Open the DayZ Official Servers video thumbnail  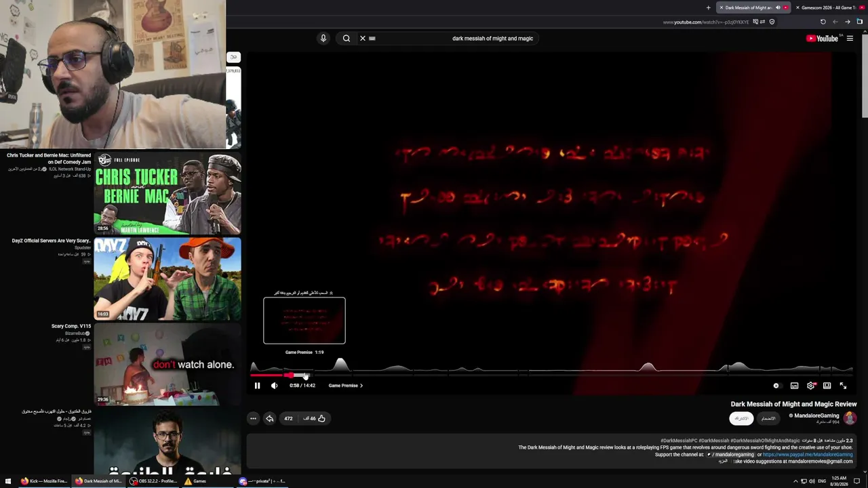167,279
